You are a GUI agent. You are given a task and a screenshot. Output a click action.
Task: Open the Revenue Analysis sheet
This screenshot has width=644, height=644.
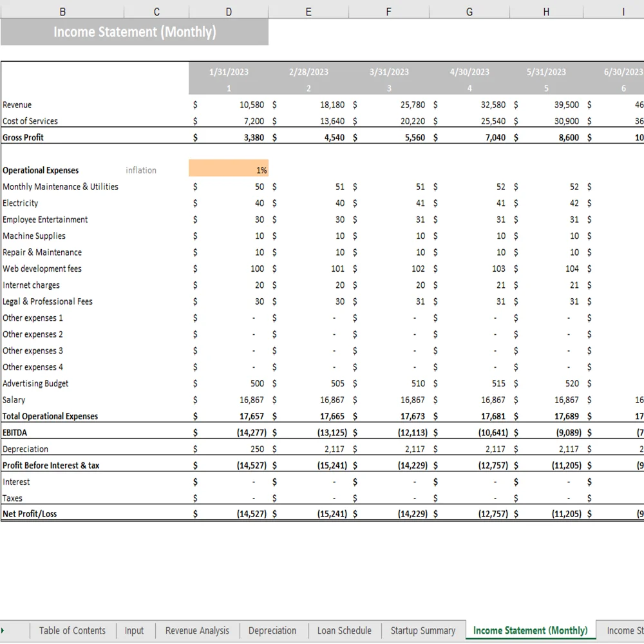click(x=196, y=630)
